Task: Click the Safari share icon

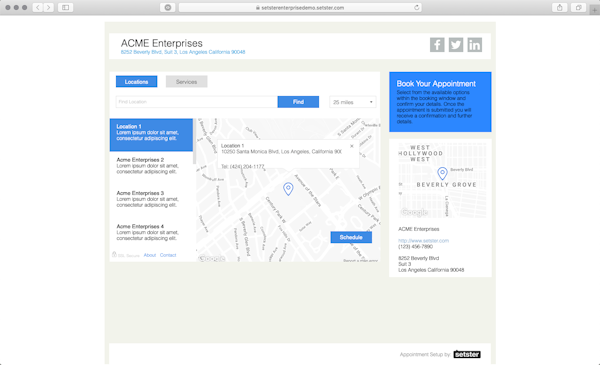Action: (x=559, y=7)
